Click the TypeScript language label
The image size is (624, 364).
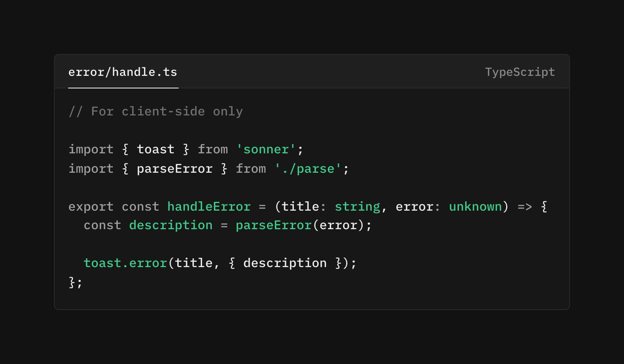(520, 72)
